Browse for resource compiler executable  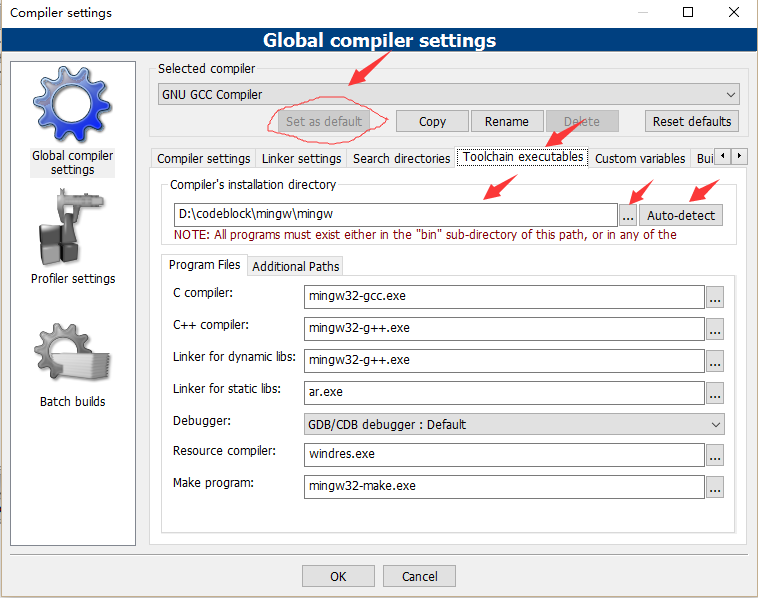715,454
